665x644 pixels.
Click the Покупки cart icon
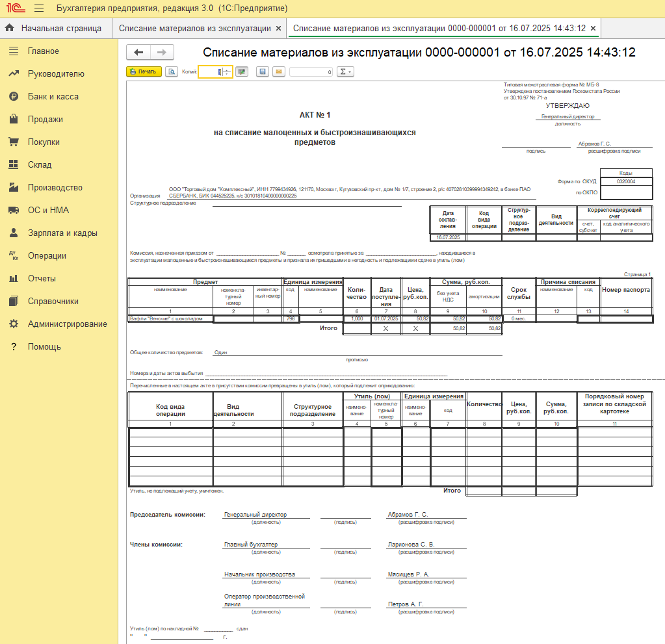coord(14,142)
